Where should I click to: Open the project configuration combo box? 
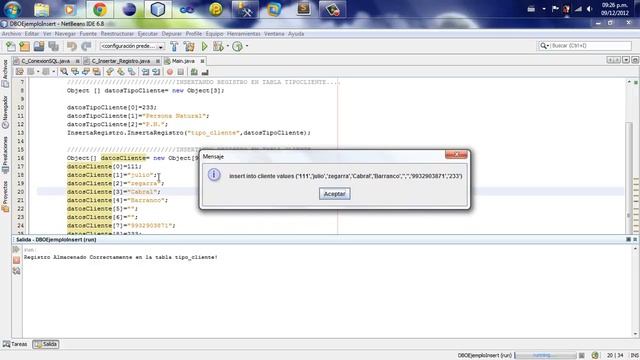click(x=132, y=47)
